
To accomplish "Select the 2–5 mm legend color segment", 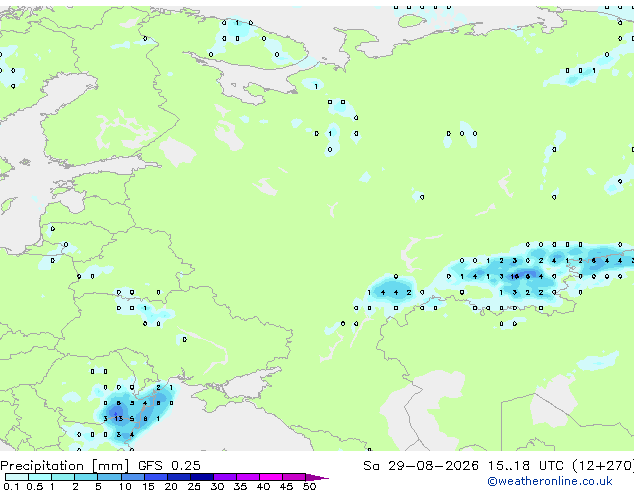I will pos(87,477).
